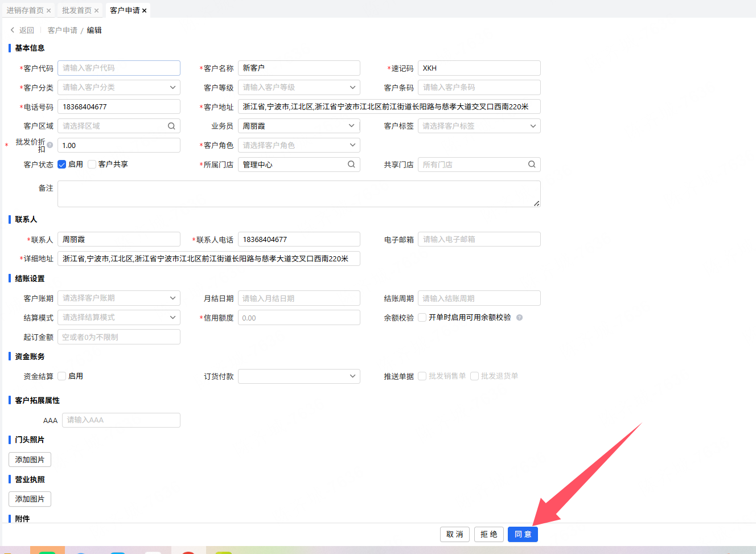Click back arrow icon 返回
756x554 pixels.
[x=13, y=30]
